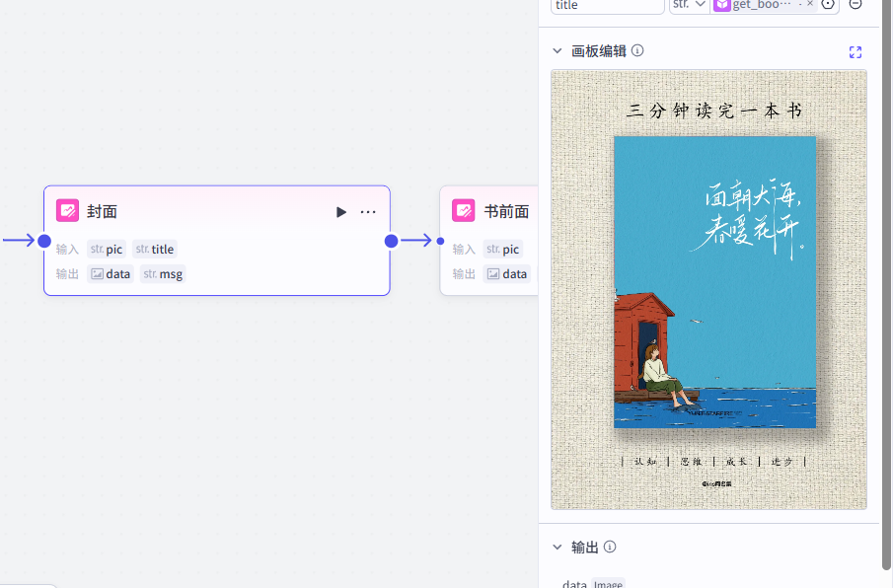Click the hexagon variable selector icon
Screen dimensions: 893x588
coord(828,4)
